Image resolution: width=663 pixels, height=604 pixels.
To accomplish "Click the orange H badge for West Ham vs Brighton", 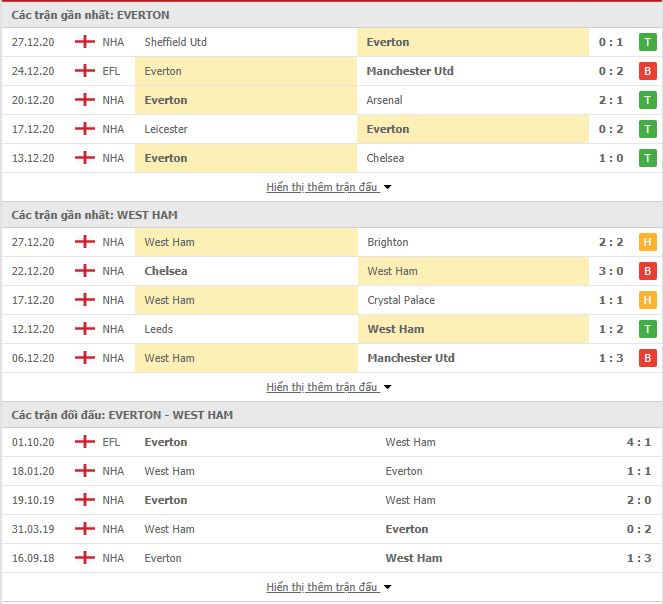I will (647, 242).
